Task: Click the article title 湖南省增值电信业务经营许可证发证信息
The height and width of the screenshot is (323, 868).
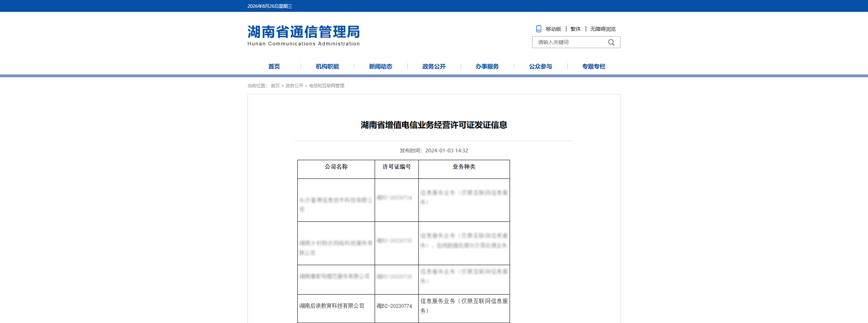Action: coord(434,125)
